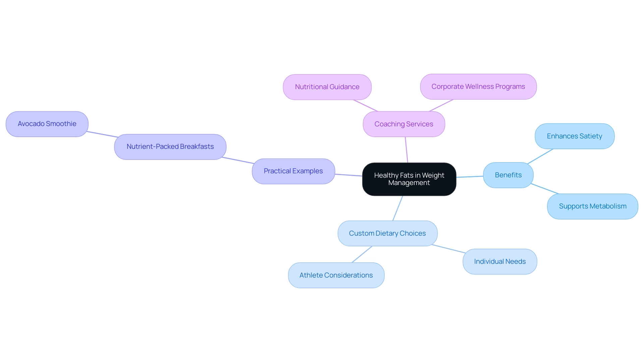Viewport: 644px width, 363px height.
Task: Open Avocado Smoothie node menu
Action: pyautogui.click(x=46, y=123)
